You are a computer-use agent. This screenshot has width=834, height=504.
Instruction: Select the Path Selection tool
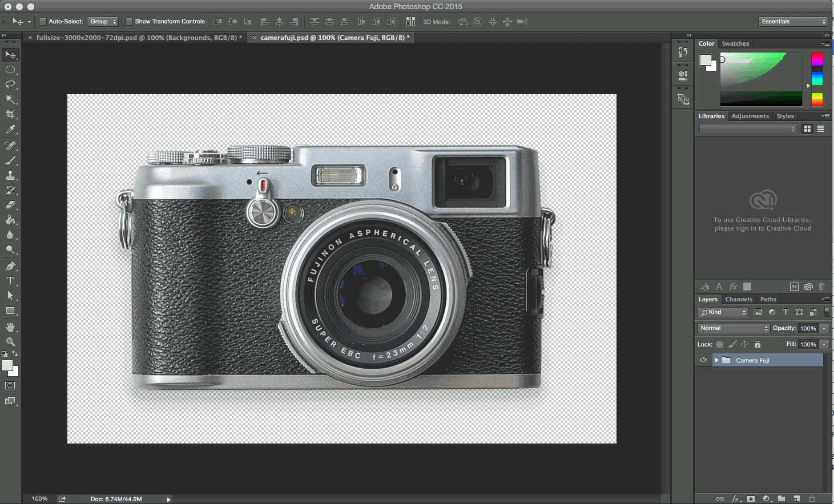(10, 296)
